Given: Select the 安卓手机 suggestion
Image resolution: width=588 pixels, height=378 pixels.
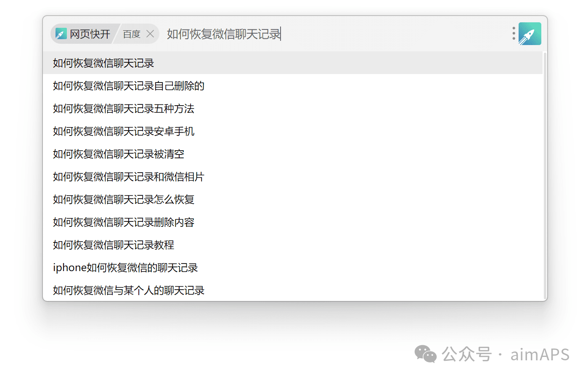Looking at the screenshot, I should tap(124, 131).
